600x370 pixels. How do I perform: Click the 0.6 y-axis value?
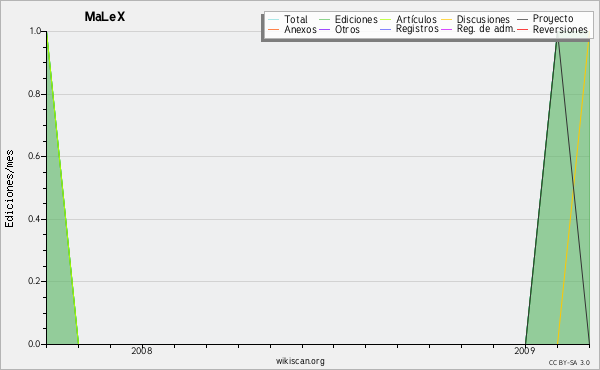click(34, 156)
